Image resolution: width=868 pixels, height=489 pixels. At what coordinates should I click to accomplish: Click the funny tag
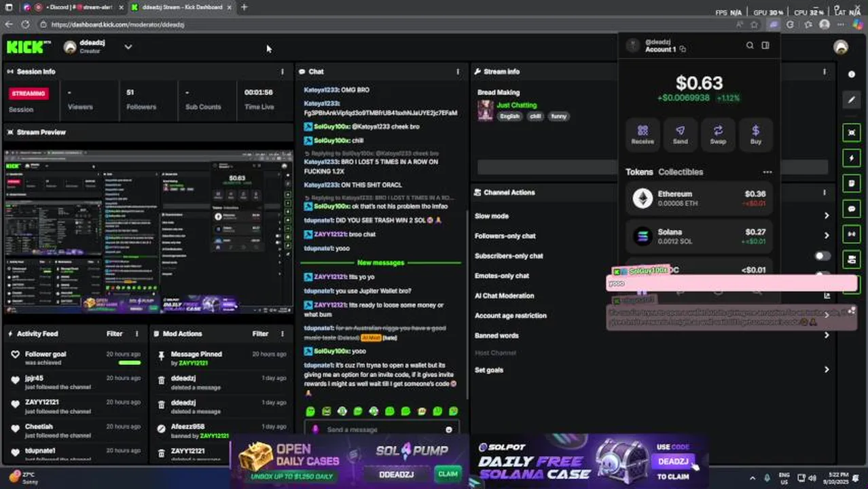tap(558, 116)
